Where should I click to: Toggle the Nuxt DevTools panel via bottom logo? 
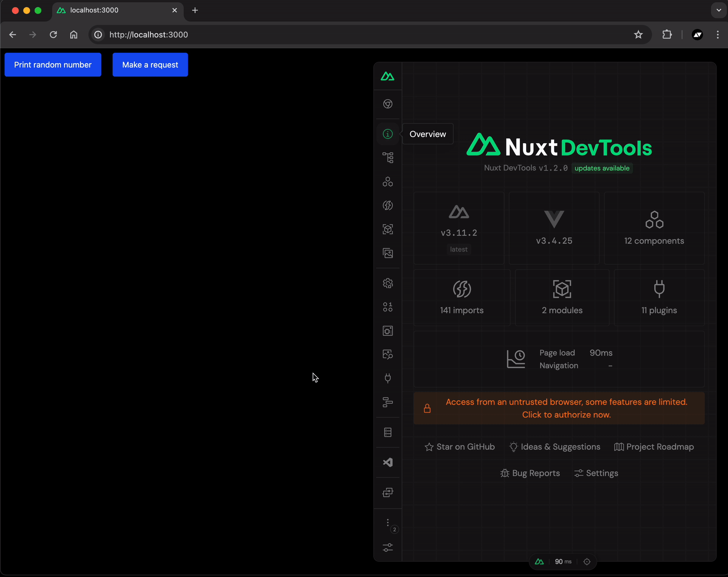pyautogui.click(x=539, y=562)
